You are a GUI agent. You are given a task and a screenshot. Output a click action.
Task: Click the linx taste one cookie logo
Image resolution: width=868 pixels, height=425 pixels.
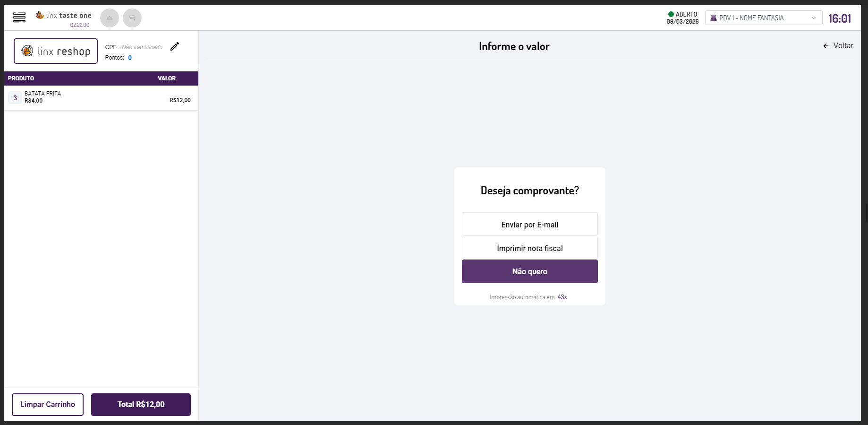click(x=40, y=15)
